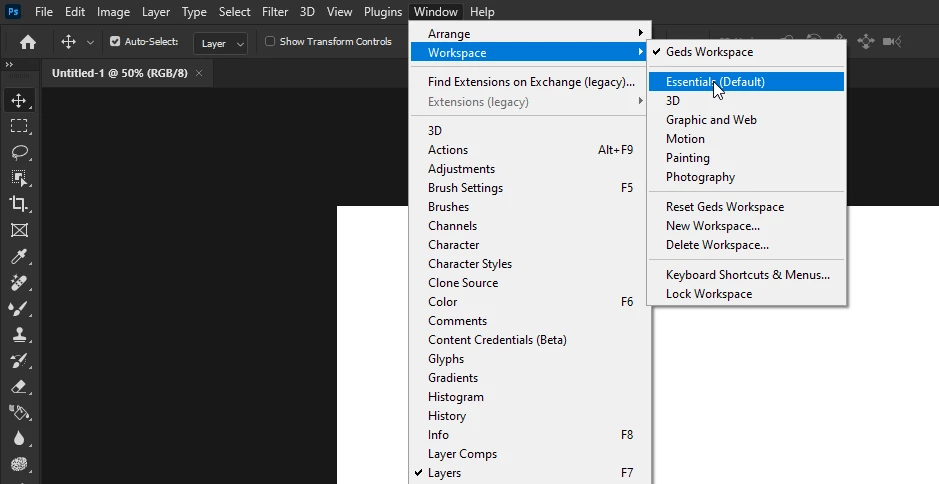Open the tool preset picker arrow
This screenshot has height=484, width=939.
coord(90,43)
